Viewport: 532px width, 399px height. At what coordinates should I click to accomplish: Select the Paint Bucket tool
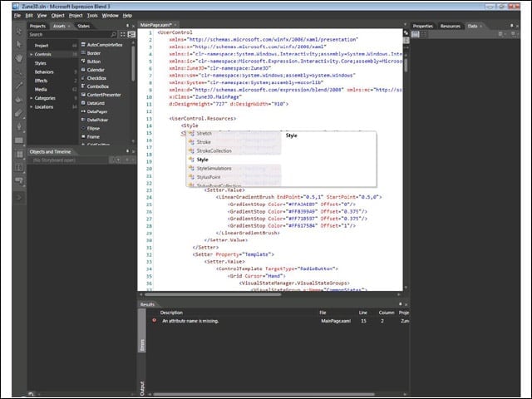coord(19,100)
